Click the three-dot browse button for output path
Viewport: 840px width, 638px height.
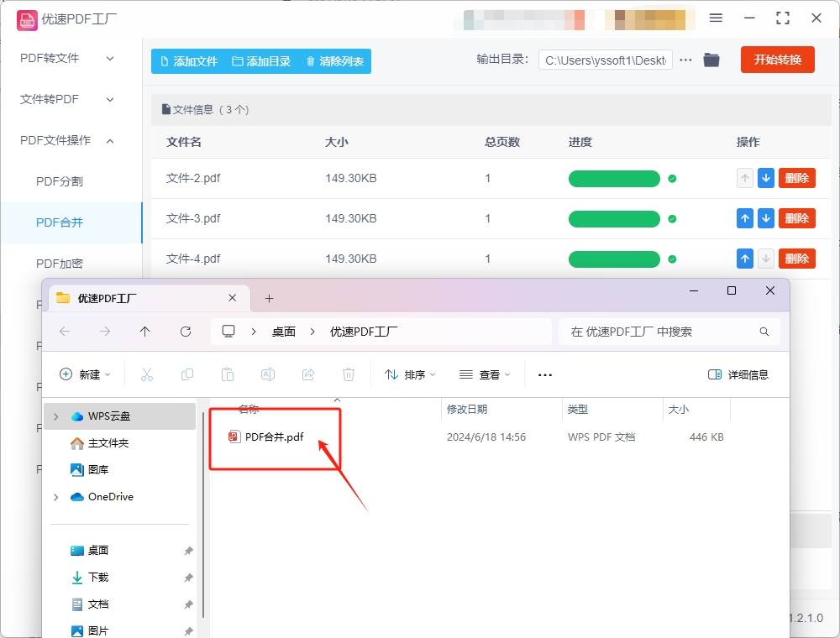tap(685, 60)
